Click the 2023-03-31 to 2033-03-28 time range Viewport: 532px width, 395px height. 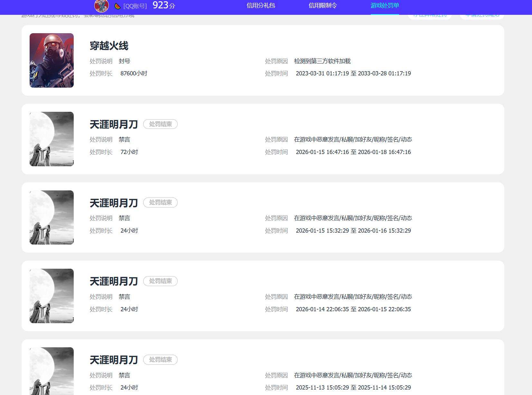[x=353, y=73]
